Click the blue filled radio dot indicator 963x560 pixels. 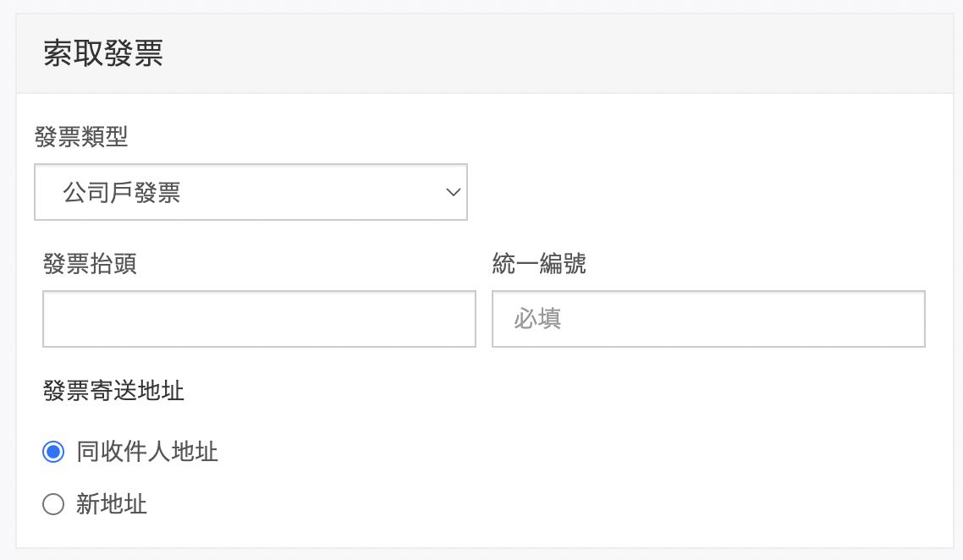(53, 453)
